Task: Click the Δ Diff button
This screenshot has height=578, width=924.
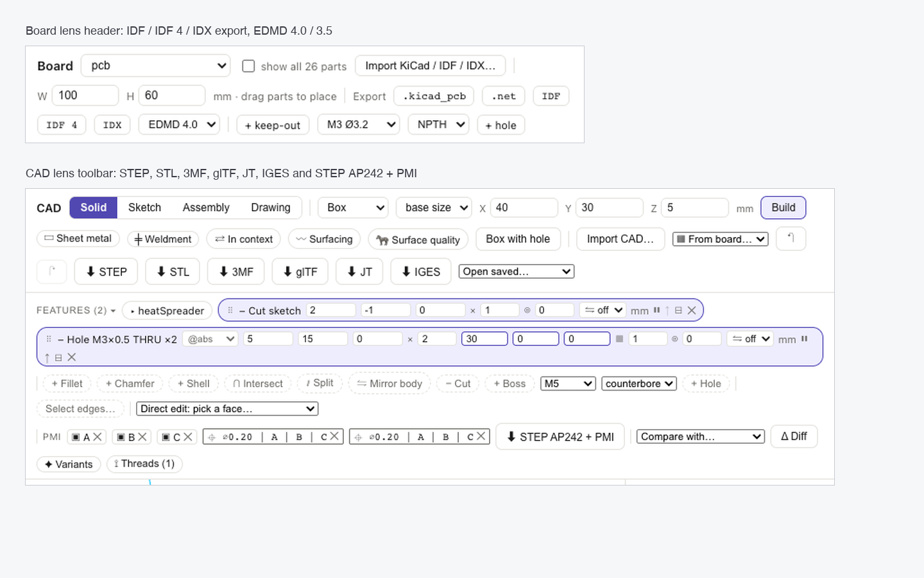Action: coord(794,436)
